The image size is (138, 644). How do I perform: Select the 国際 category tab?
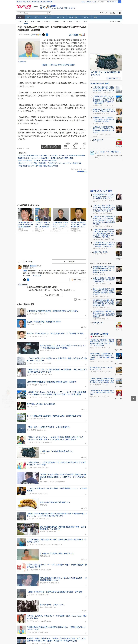32,21
